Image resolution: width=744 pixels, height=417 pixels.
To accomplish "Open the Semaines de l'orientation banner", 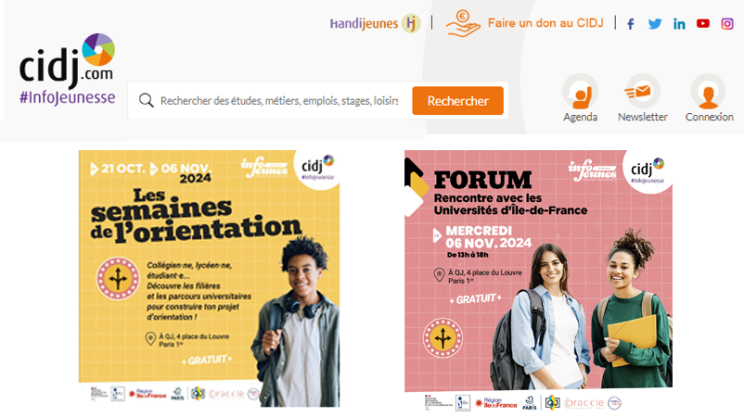I will 209,278.
